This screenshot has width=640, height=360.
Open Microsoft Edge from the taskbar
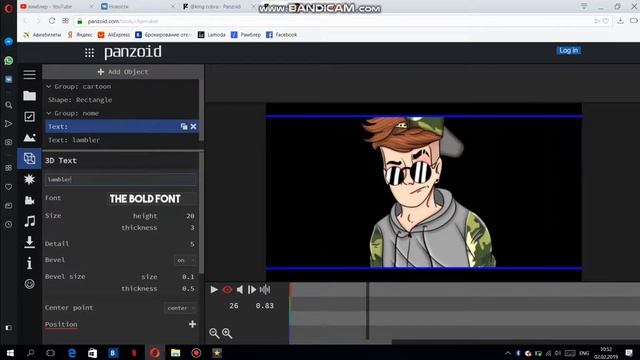pos(72,353)
